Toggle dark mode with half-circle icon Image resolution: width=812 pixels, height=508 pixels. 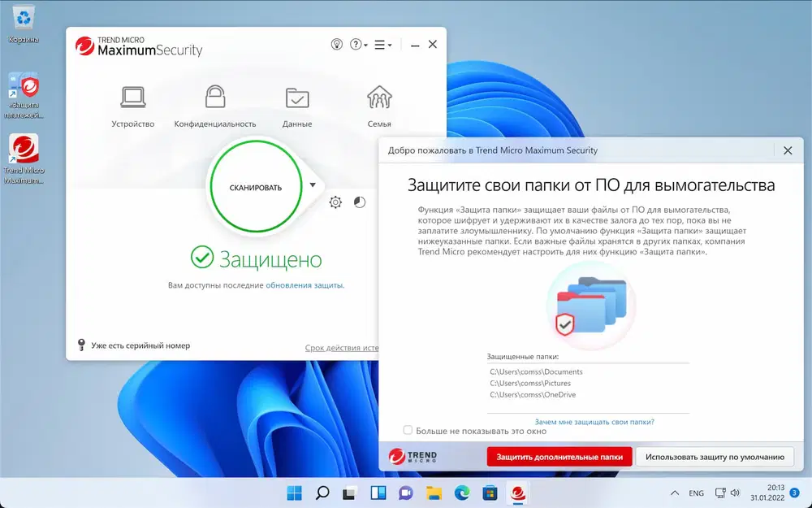(x=360, y=202)
